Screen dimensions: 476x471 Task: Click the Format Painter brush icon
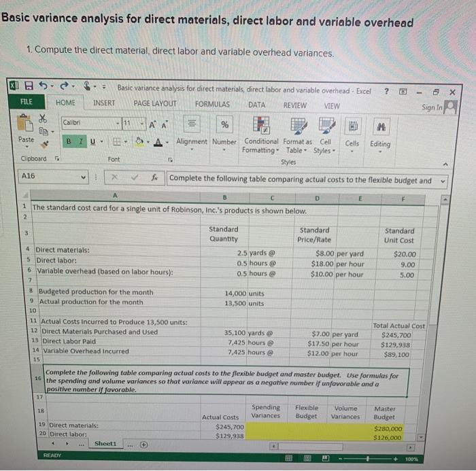pos(45,144)
